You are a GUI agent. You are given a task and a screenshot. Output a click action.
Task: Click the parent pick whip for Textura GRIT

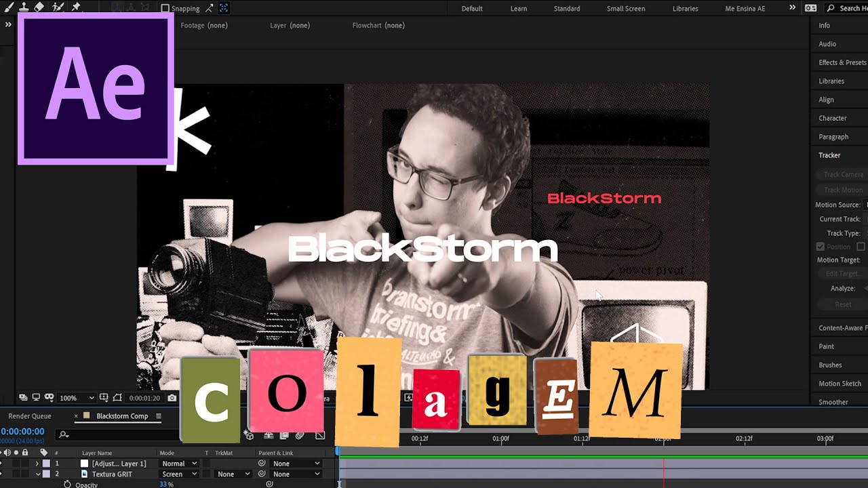(262, 474)
